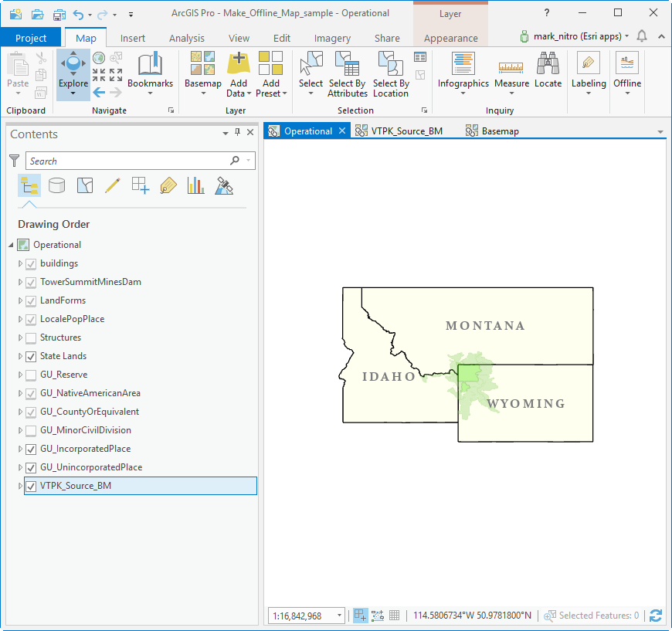Enable the GU_Reserve layer checkbox

point(31,375)
